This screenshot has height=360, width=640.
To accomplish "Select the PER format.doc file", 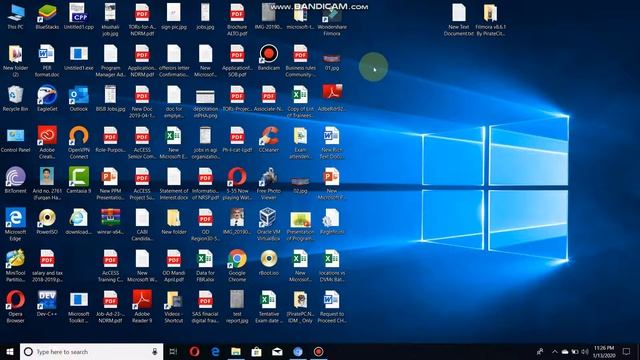I will (47, 60).
